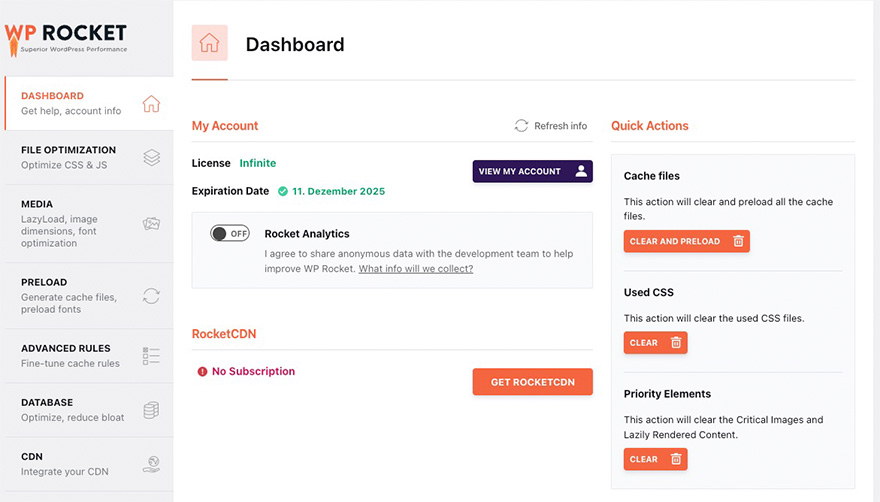
Task: Click the Database stack icon
Action: (151, 410)
